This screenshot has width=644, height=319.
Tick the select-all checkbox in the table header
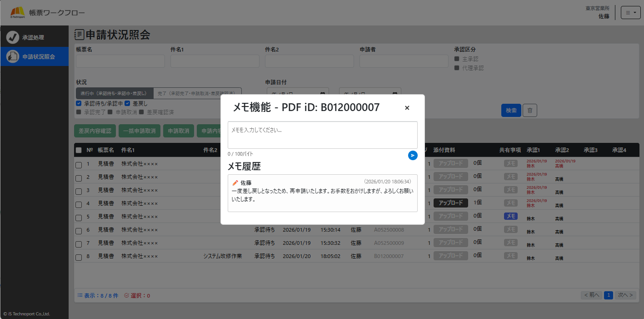pyautogui.click(x=79, y=150)
